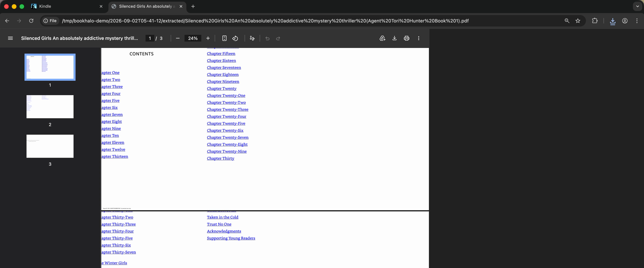This screenshot has height=268, width=644.
Task: Open the Chapter Eleven link
Action: [x=113, y=143]
